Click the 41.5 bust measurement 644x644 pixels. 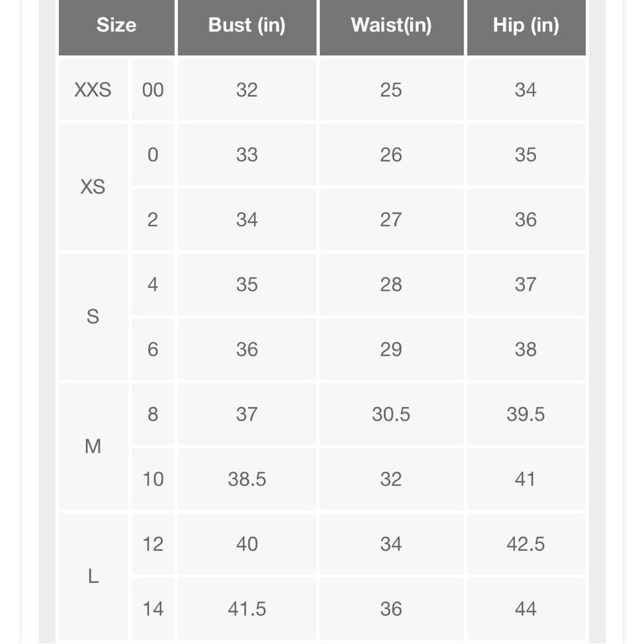click(x=247, y=609)
